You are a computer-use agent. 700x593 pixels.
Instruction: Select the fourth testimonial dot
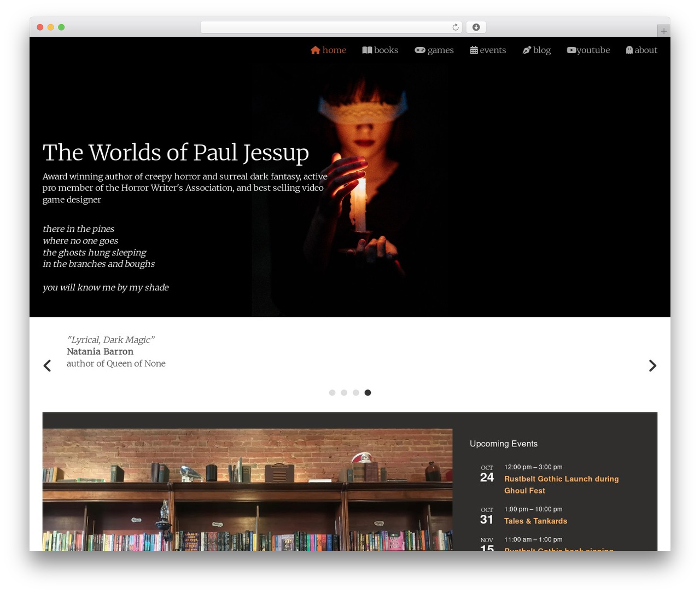(x=368, y=393)
